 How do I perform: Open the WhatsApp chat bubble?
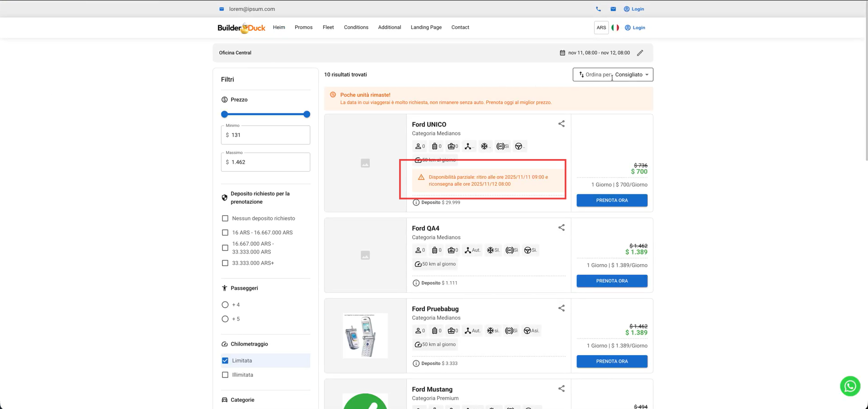(x=849, y=386)
